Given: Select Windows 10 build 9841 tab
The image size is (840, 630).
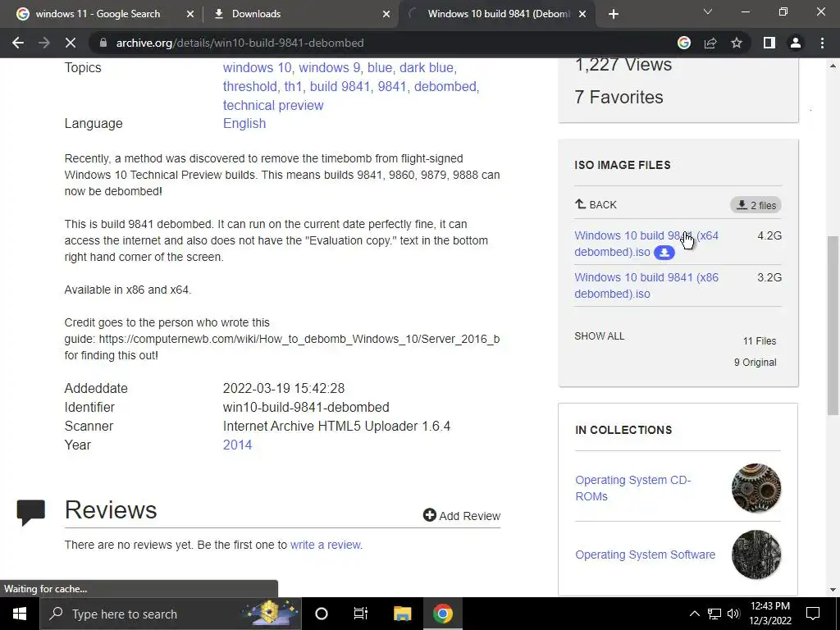Looking at the screenshot, I should point(499,14).
